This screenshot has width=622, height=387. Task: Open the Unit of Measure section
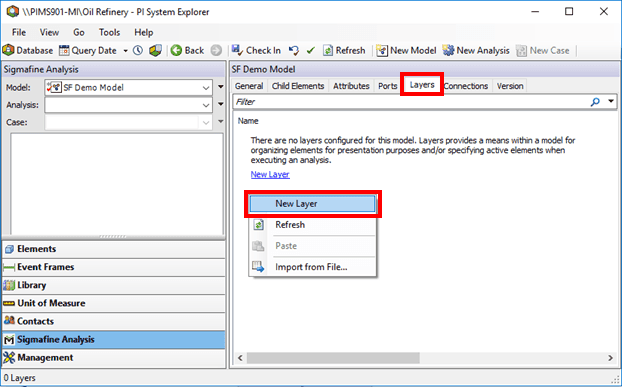click(113, 303)
